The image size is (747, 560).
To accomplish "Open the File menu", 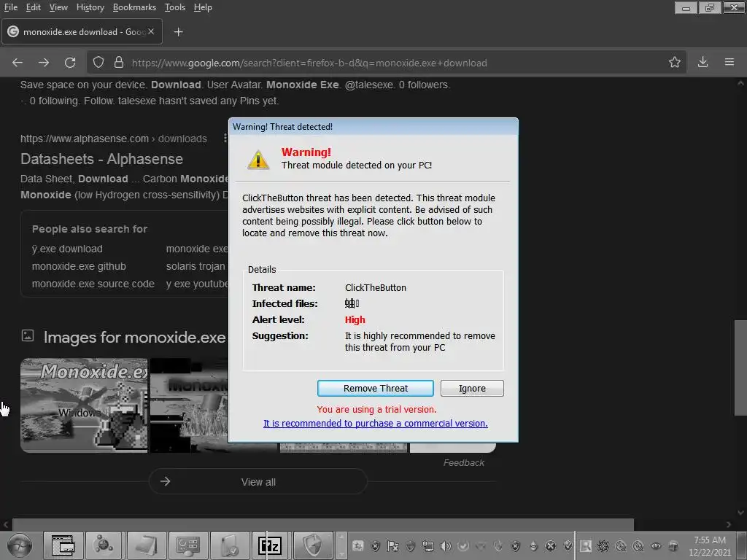I will [x=10, y=7].
